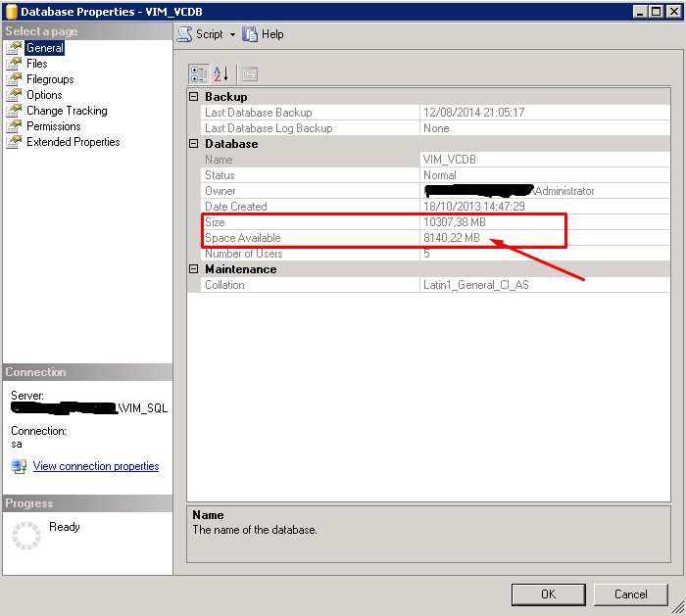The image size is (686, 616).
Task: Click the Script toolbar icon
Action: click(x=184, y=34)
